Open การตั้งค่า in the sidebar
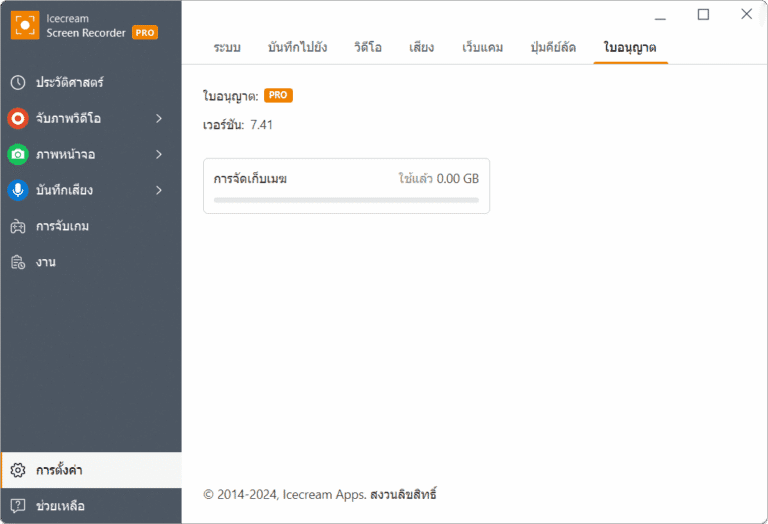 91,470
